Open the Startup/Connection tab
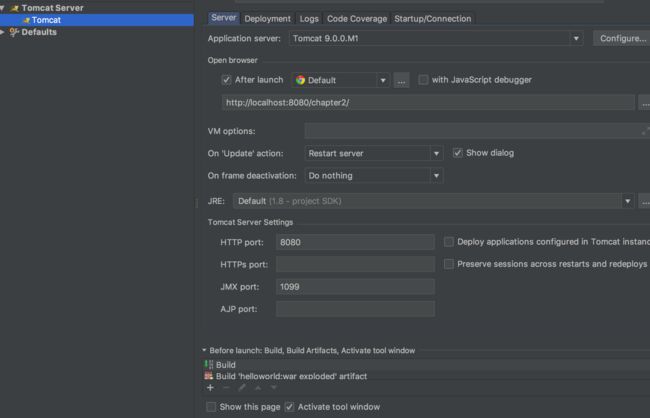The width and height of the screenshot is (650, 418). click(x=432, y=19)
